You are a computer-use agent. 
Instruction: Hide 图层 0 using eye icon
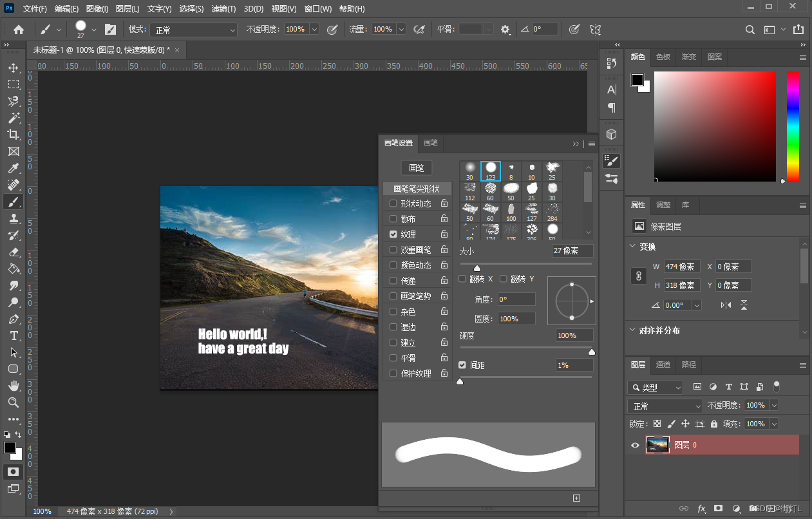pyautogui.click(x=636, y=445)
